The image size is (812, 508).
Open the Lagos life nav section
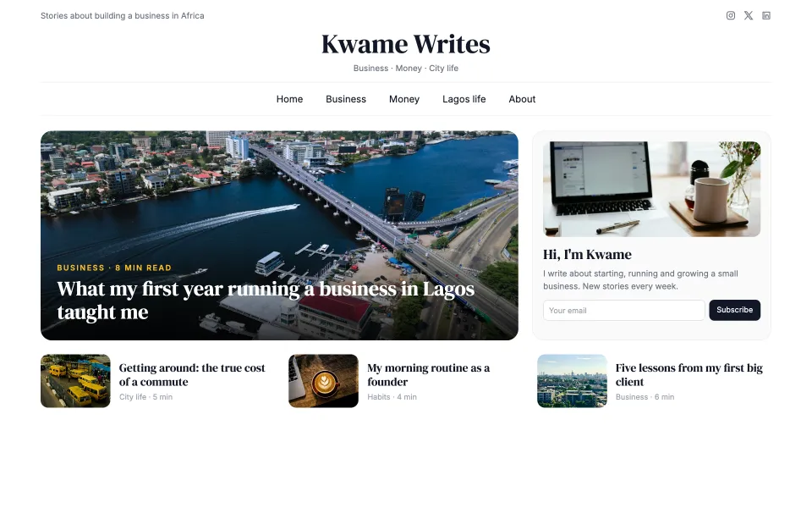464,99
